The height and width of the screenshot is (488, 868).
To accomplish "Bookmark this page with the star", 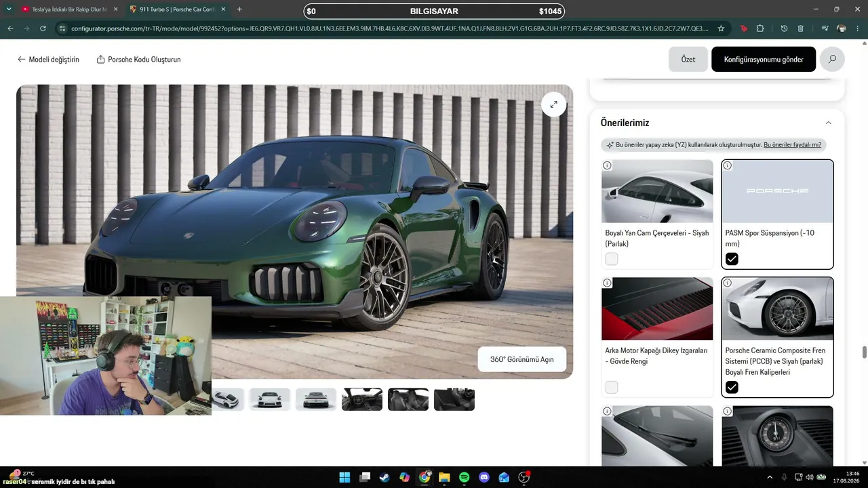I will coord(721,28).
